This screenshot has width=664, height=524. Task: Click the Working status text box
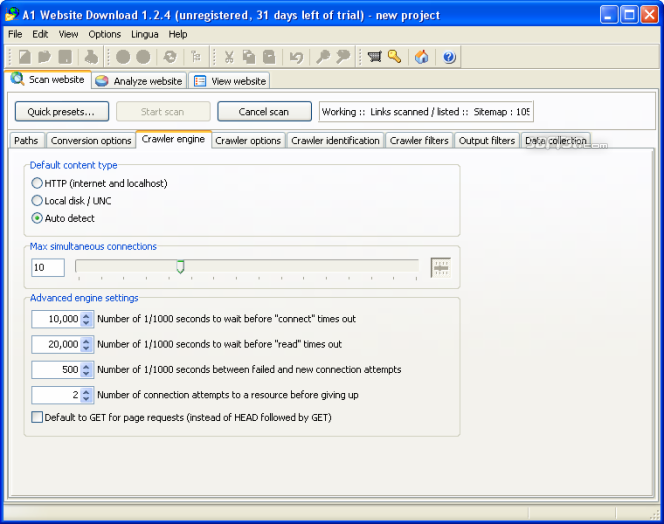pos(426,111)
